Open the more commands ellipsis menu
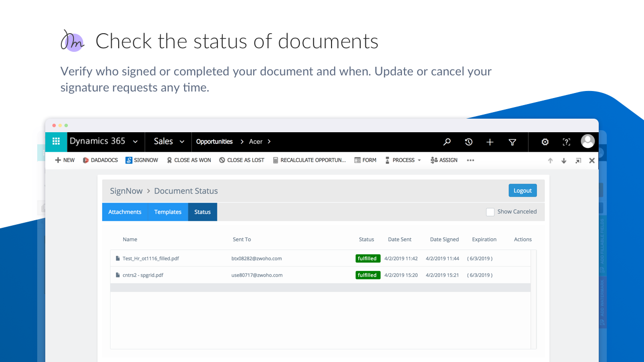This screenshot has height=362, width=644. 470,160
